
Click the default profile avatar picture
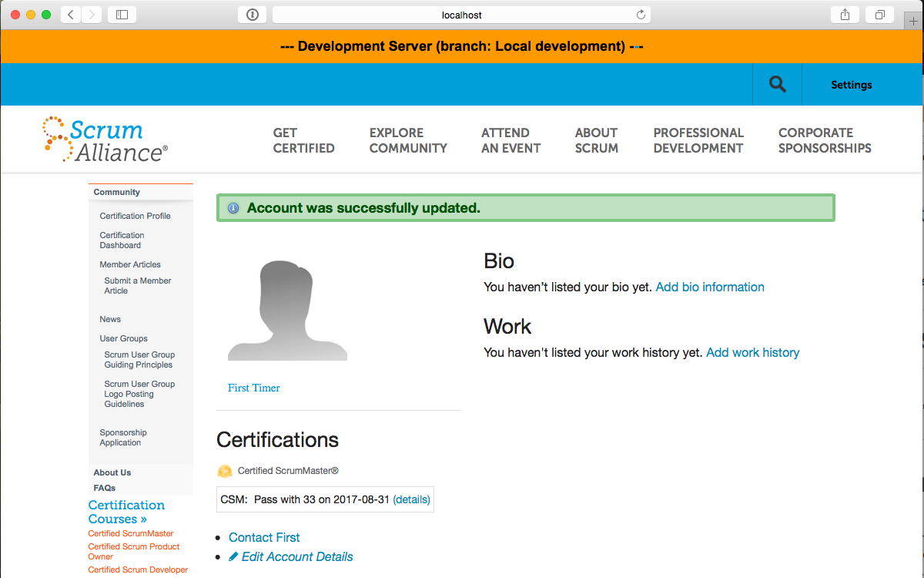(x=287, y=311)
